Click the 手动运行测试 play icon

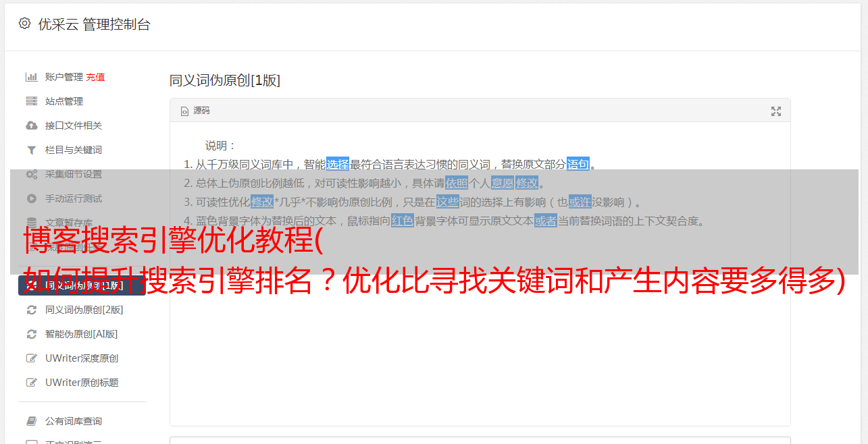[31, 198]
